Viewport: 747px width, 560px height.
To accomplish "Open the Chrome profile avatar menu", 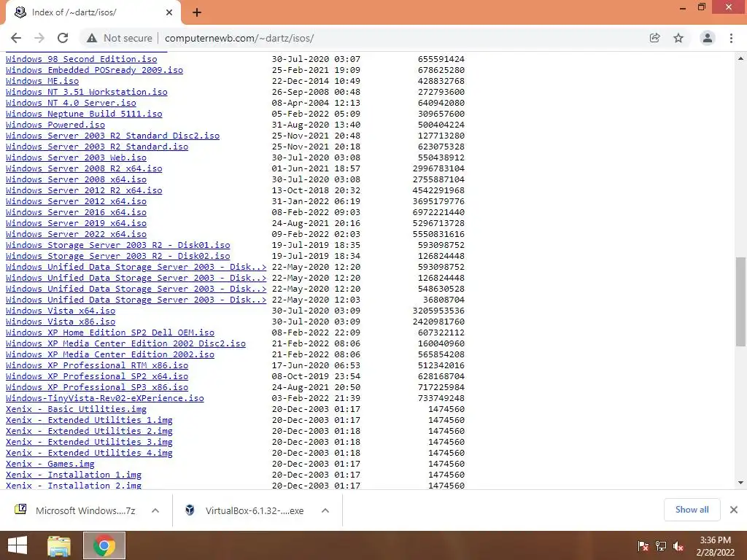I will coord(708,38).
